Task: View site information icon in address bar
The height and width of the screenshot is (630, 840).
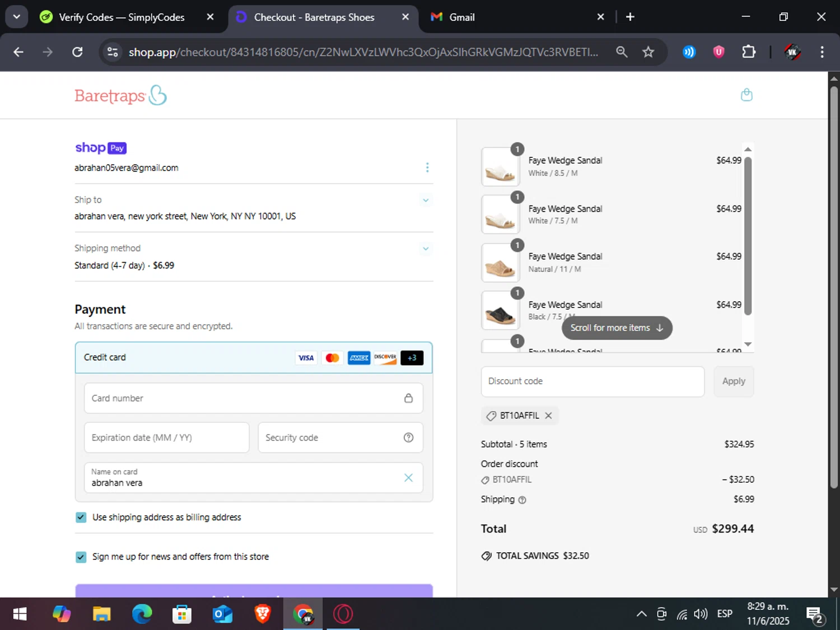Action: pos(113,52)
